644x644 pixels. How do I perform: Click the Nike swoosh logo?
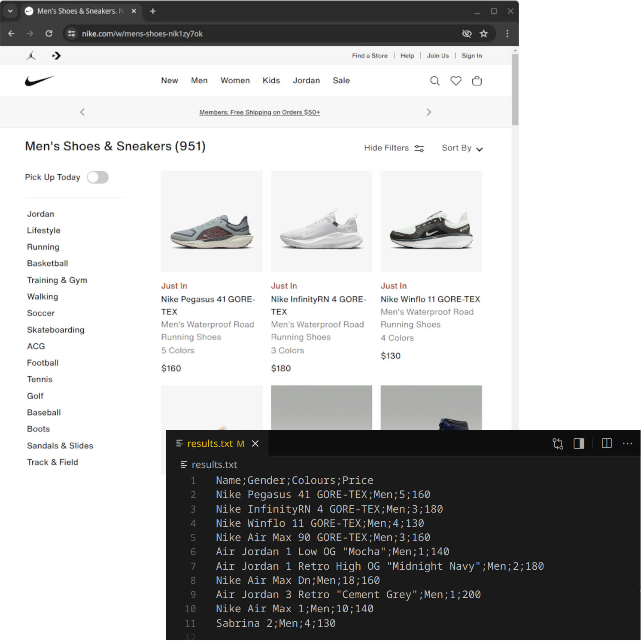[40, 81]
